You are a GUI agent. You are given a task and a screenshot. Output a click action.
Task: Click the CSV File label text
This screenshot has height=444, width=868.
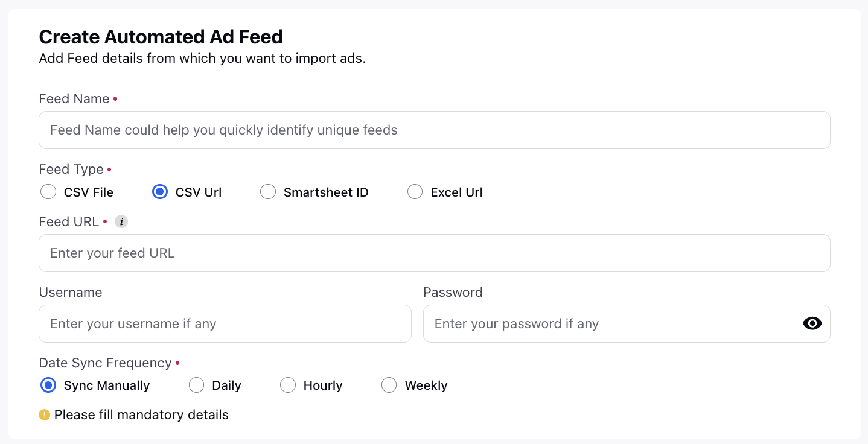[89, 193]
